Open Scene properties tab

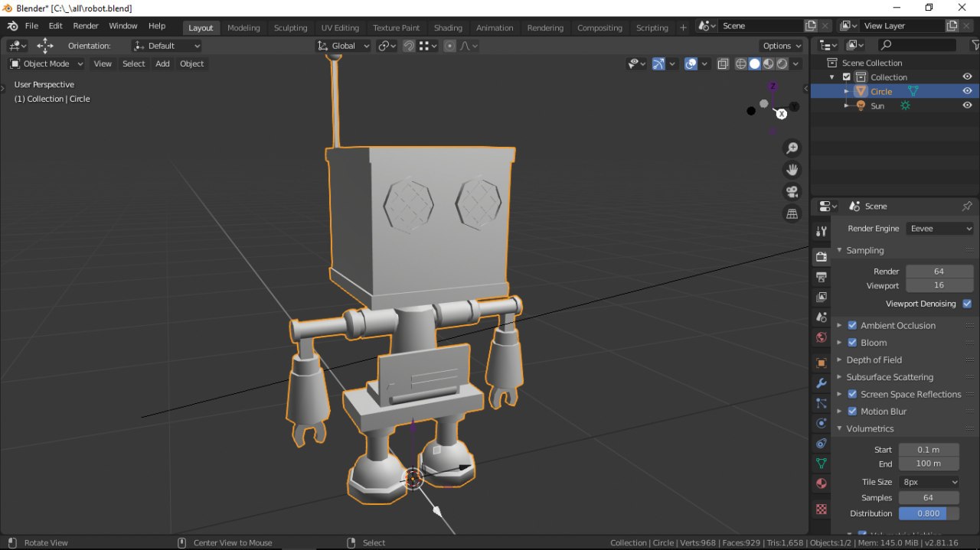(822, 317)
